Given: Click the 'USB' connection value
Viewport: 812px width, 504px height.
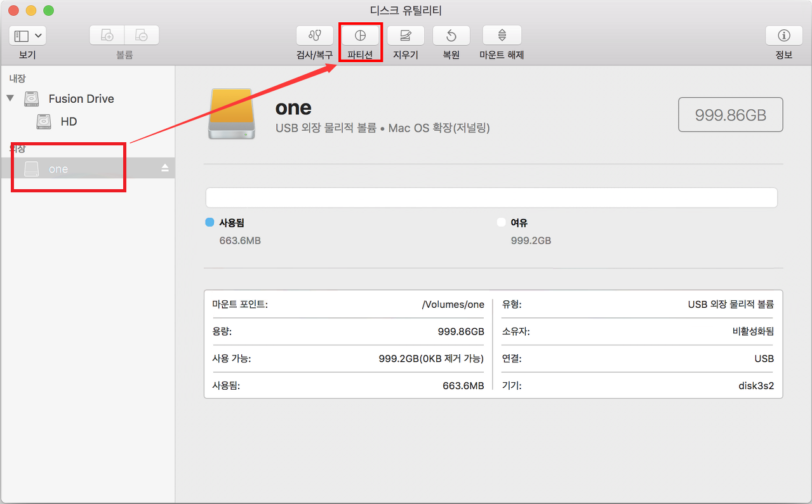Looking at the screenshot, I should click(x=764, y=359).
